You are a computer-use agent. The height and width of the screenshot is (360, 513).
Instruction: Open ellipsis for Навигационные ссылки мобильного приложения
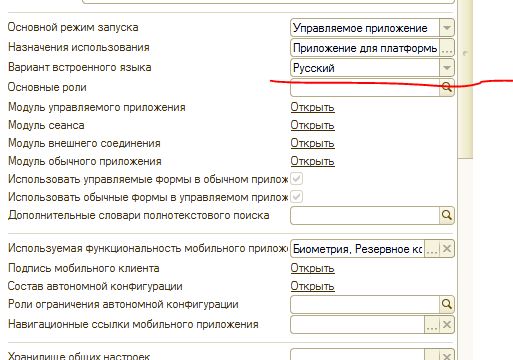432,325
